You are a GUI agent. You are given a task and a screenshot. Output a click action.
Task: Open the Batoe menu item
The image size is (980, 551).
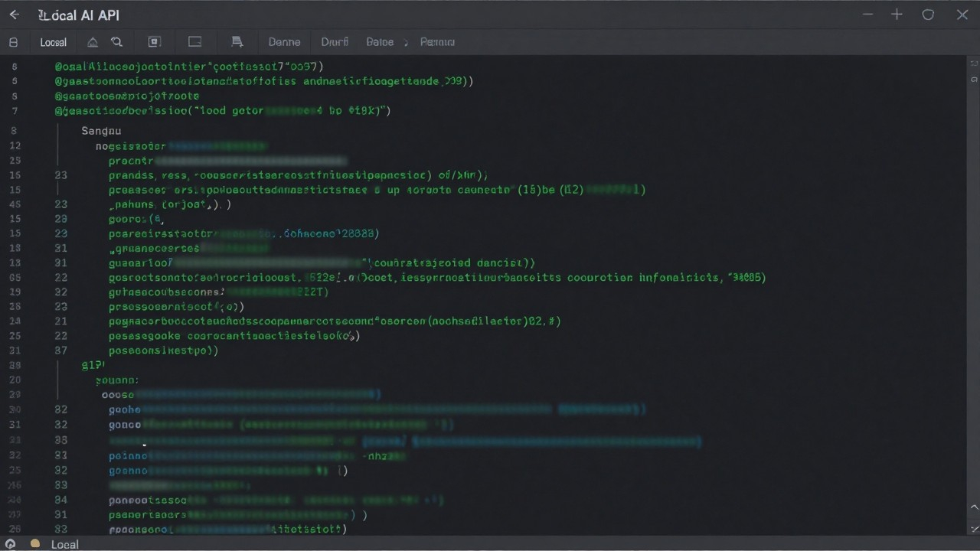[x=380, y=42]
